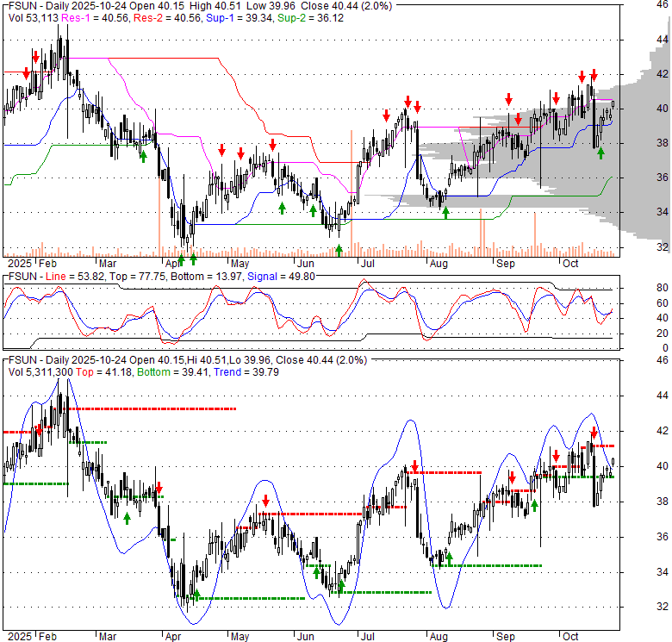672x642 pixels.
Task: Select the 'Top = 41.18' band value
Action: (103, 372)
